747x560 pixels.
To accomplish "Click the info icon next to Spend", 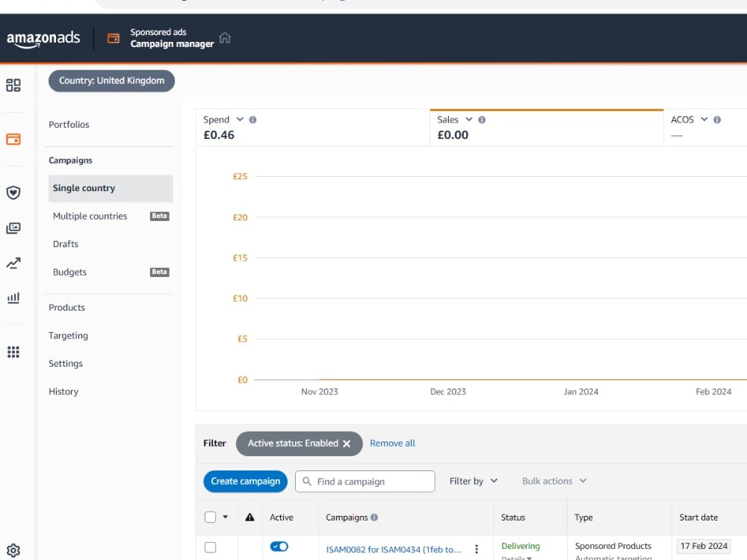I will tap(253, 120).
